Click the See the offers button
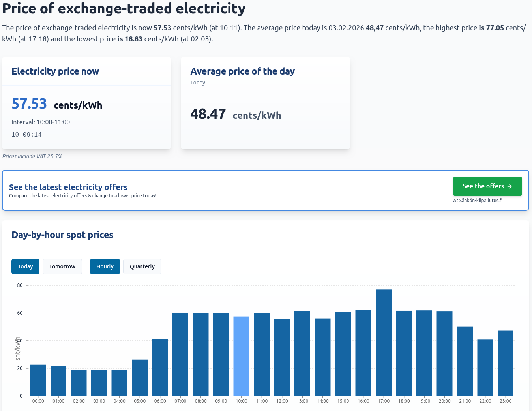Screen dimensions: 532x411 [487, 186]
